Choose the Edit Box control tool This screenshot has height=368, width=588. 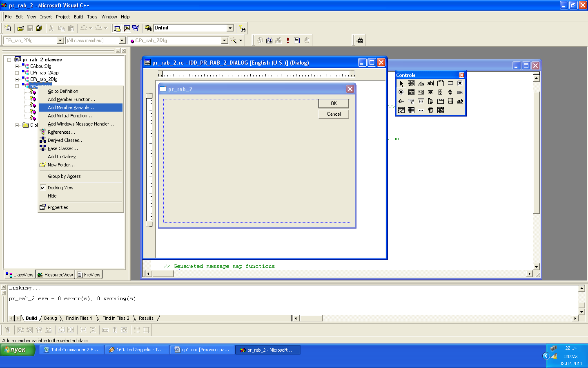(431, 83)
